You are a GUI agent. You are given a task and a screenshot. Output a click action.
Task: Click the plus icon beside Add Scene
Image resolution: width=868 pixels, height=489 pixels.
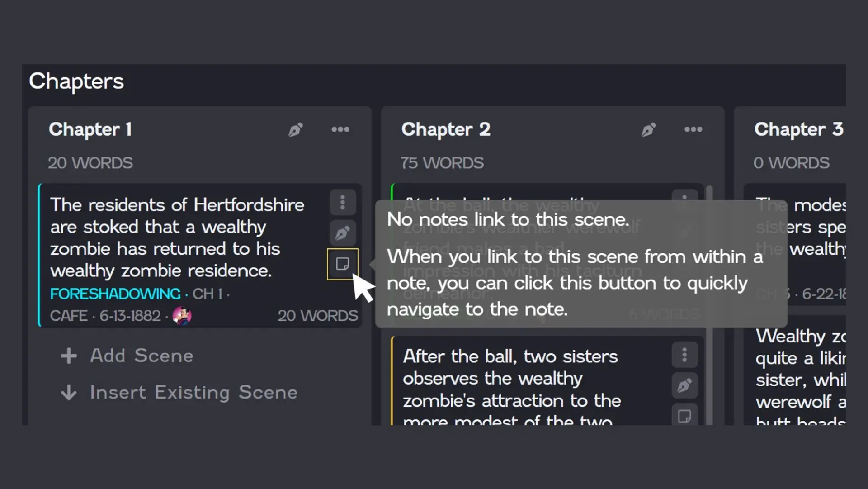pos(69,356)
